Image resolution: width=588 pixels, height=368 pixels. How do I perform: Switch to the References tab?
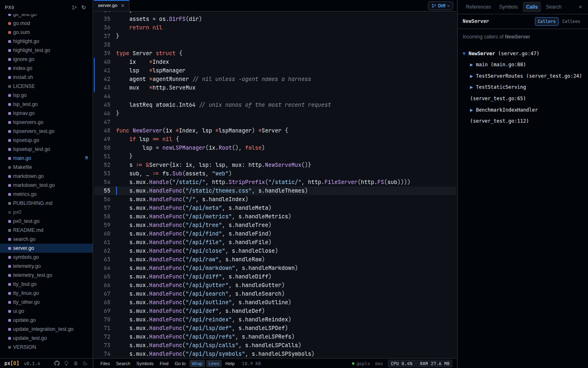[478, 7]
